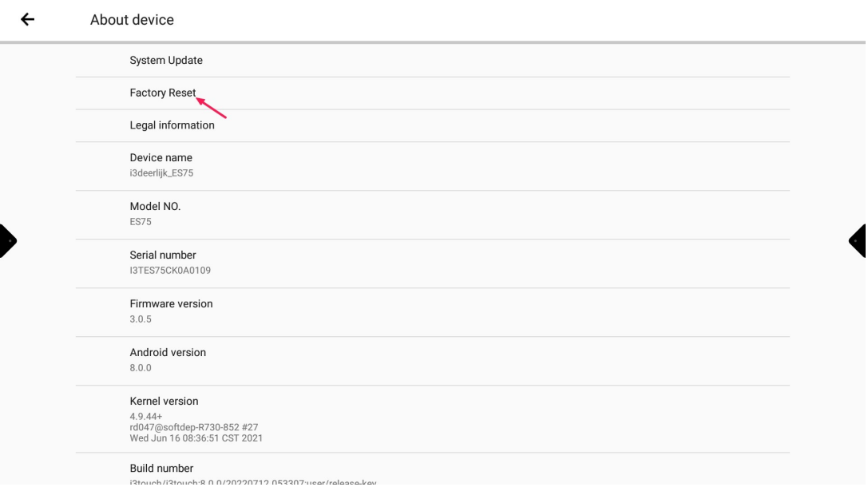The width and height of the screenshot is (868, 487).
Task: Open System Update
Action: click(166, 61)
